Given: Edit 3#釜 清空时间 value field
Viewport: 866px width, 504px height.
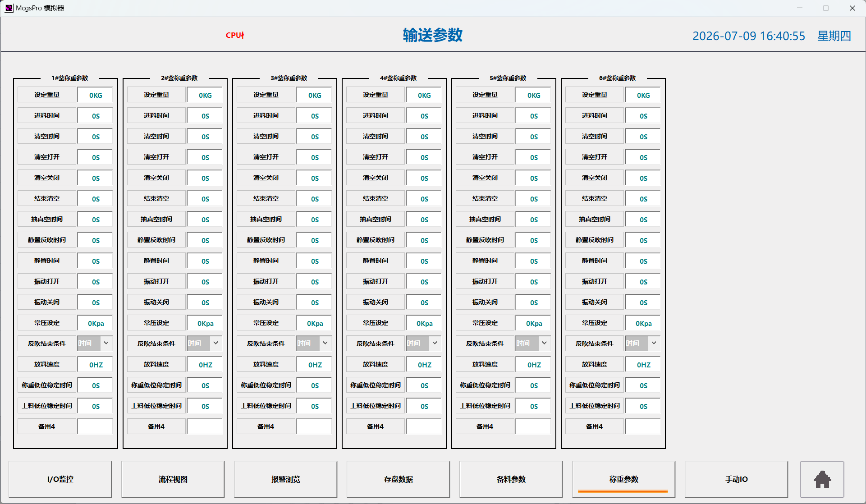Looking at the screenshot, I should [314, 137].
